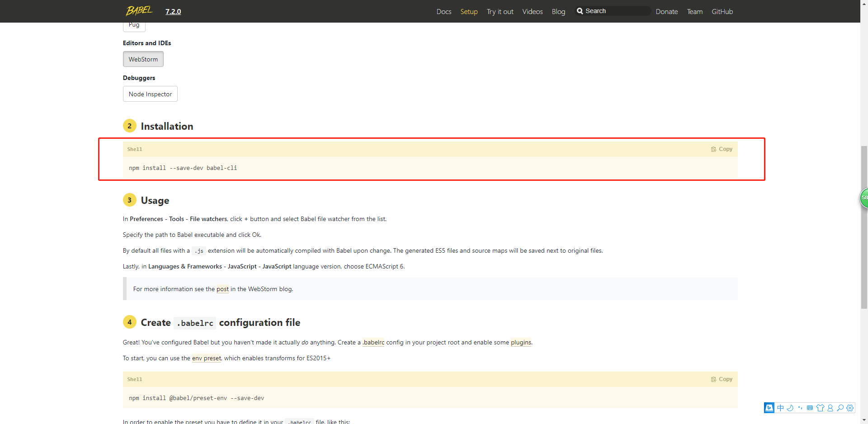Open the IME soft keyboard icon
The height and width of the screenshot is (424, 868).
810,408
